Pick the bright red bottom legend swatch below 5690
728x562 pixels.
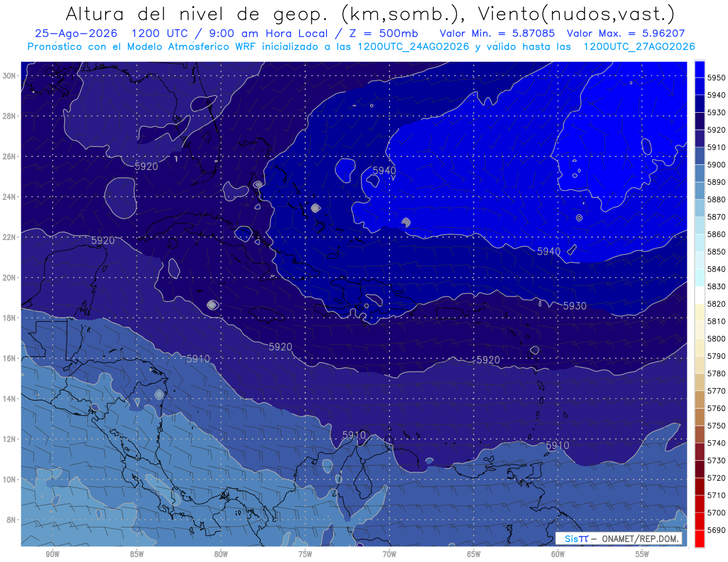click(x=699, y=538)
